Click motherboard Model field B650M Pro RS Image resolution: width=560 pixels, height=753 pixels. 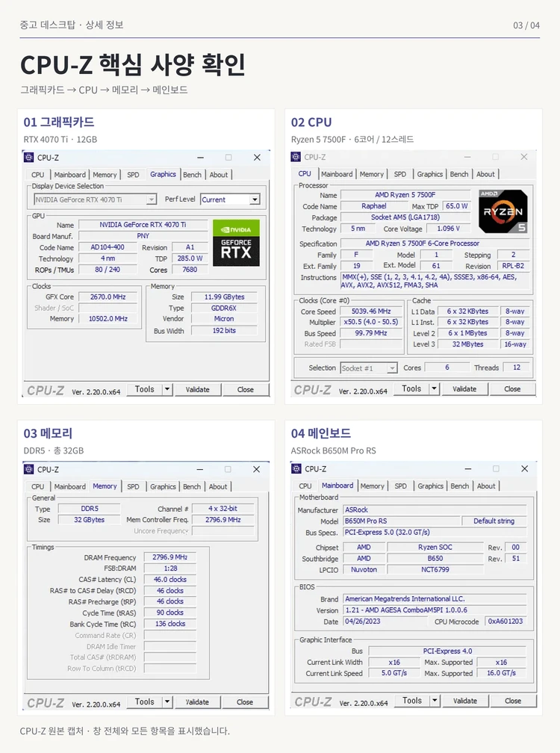(x=401, y=521)
